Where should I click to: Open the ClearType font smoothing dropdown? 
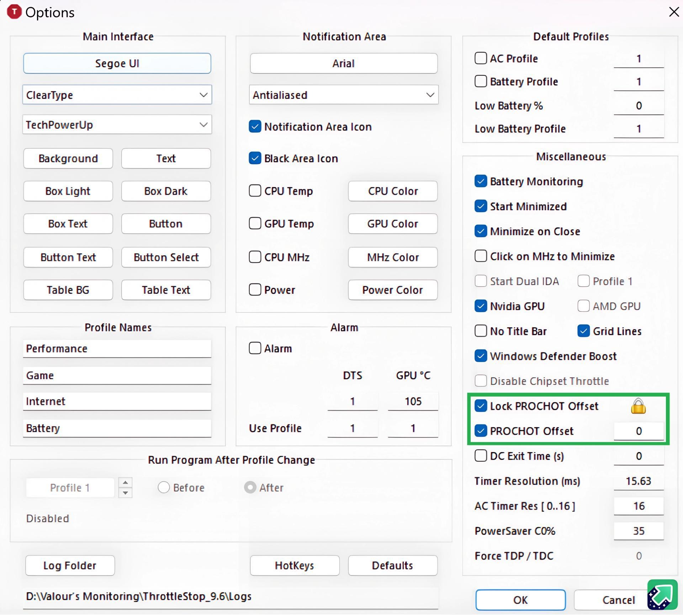coord(117,95)
